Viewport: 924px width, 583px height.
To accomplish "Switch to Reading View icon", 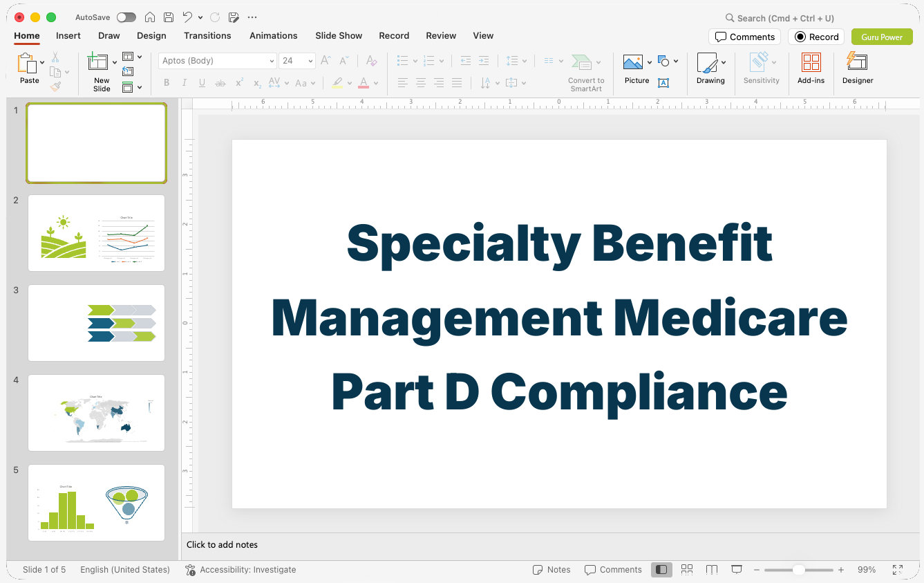I will [x=712, y=569].
